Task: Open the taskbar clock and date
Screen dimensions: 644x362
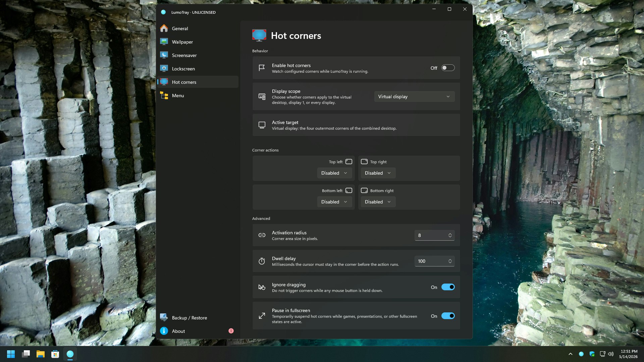Action: 629,354
